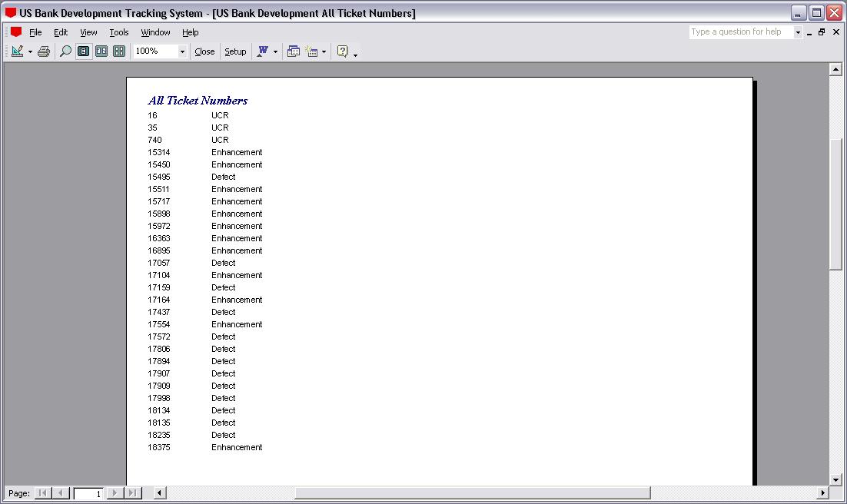This screenshot has height=504, width=847.
Task: Toggle Multiple Pages view
Action: tap(119, 51)
